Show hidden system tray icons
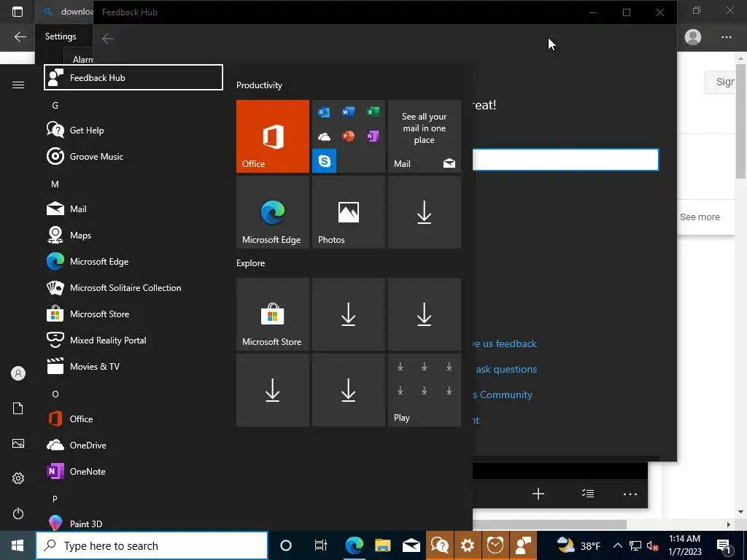 [x=617, y=545]
